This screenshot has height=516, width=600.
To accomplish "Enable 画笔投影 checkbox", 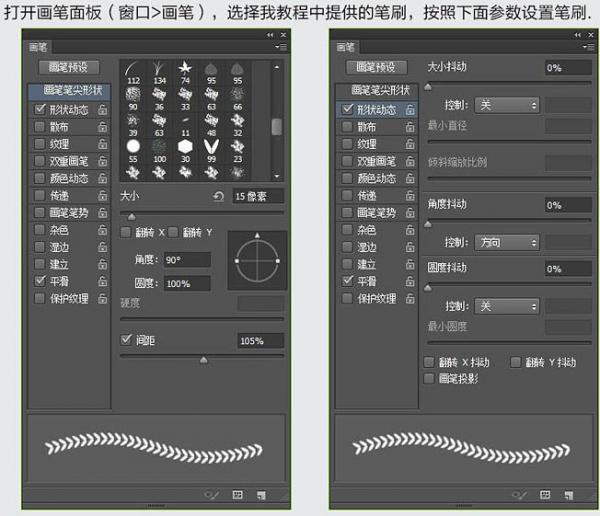I will tap(429, 379).
